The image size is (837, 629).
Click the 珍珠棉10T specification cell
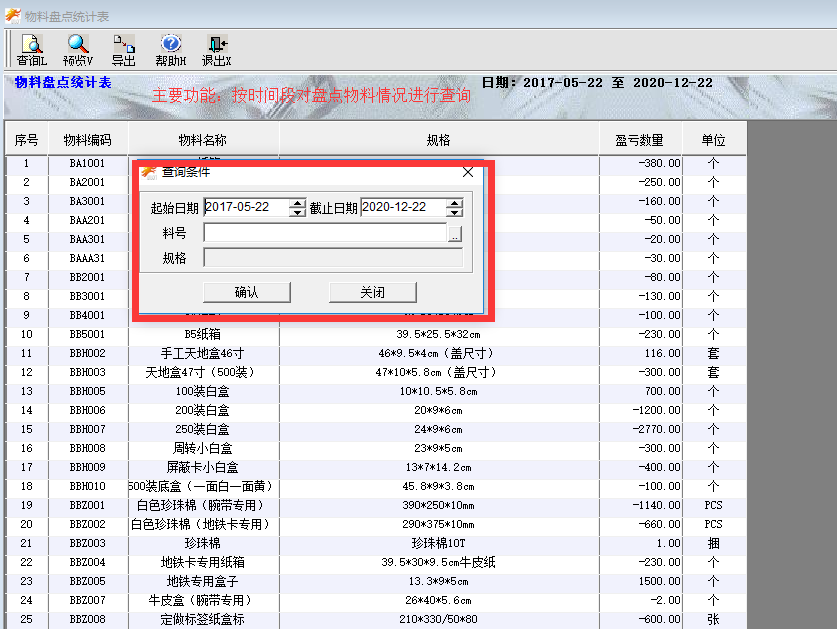tap(439, 544)
